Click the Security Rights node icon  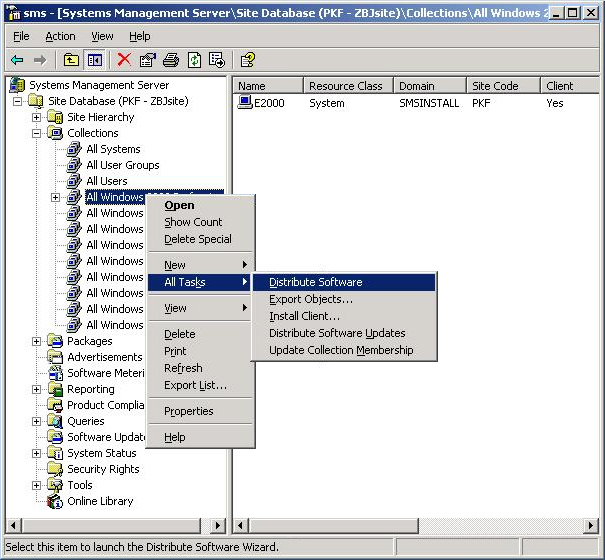tap(55, 469)
